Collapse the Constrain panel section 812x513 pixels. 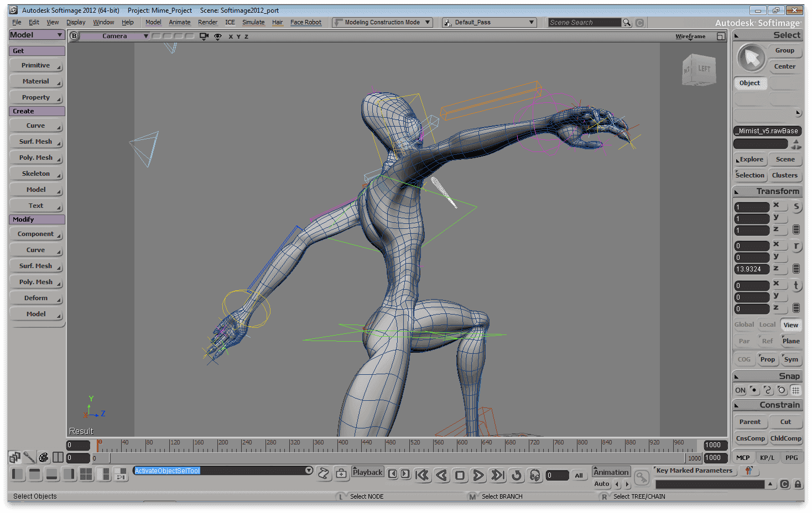(x=736, y=405)
